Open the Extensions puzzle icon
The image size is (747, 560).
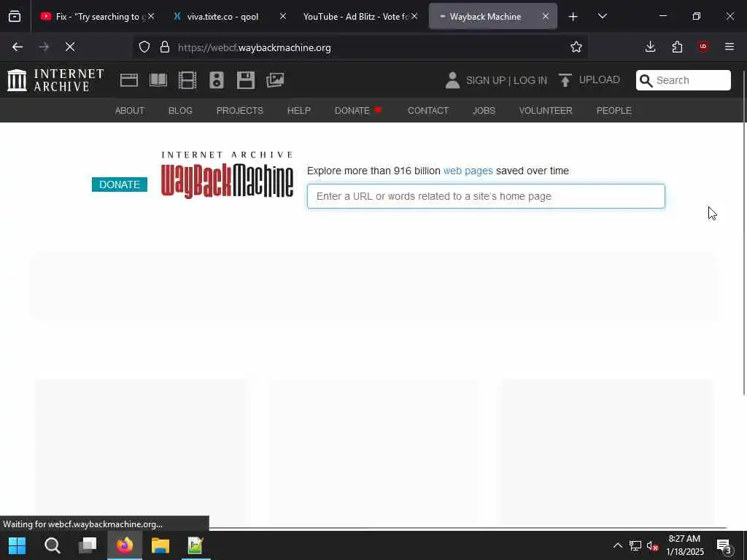tap(677, 47)
